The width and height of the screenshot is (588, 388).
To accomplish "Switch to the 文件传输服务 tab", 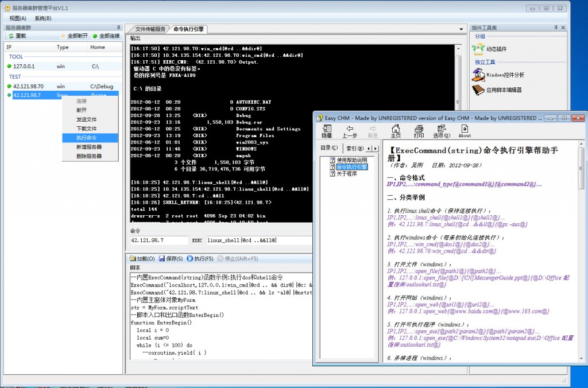I will (x=150, y=29).
